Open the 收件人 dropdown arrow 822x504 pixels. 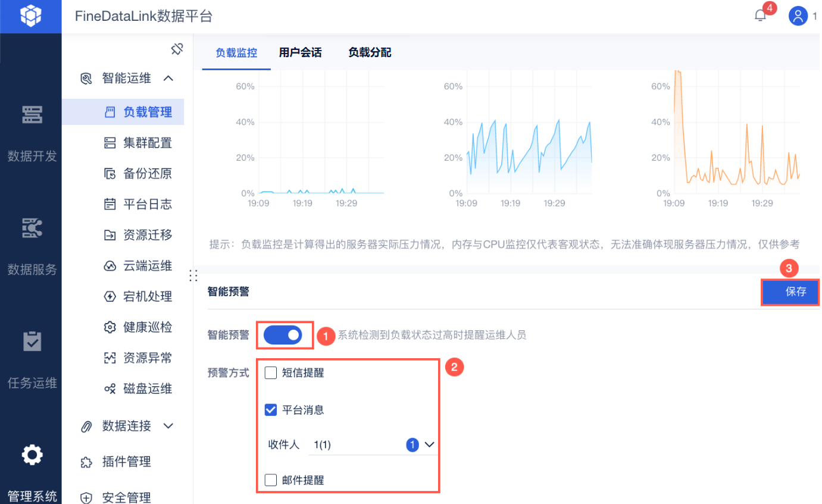[430, 444]
